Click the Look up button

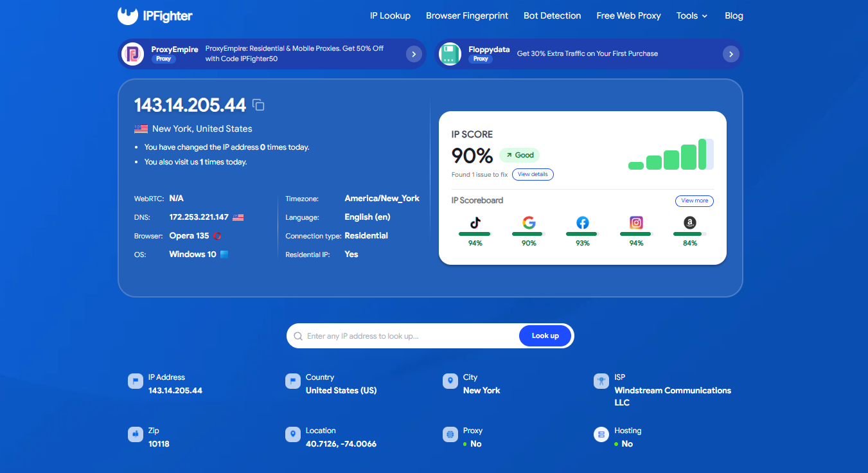pyautogui.click(x=545, y=335)
